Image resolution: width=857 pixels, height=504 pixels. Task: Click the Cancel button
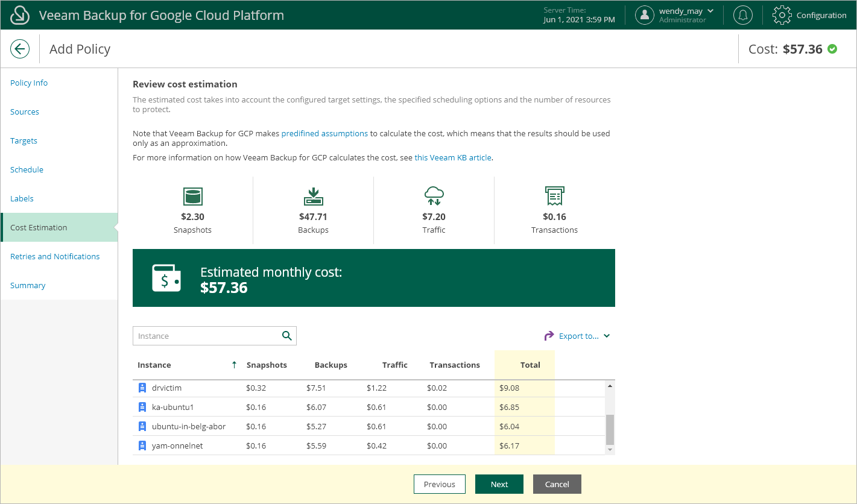click(x=557, y=484)
